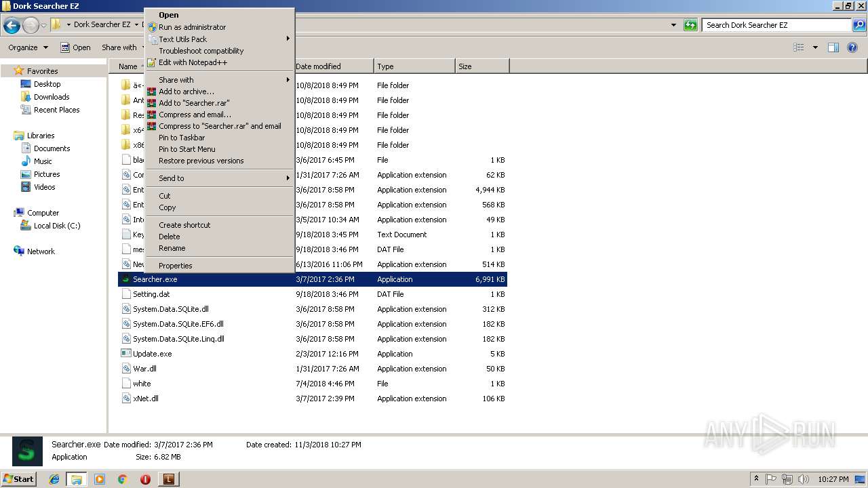The width and height of the screenshot is (868, 488).
Task: Click the Searcher.exe file icon
Action: pyautogui.click(x=125, y=279)
